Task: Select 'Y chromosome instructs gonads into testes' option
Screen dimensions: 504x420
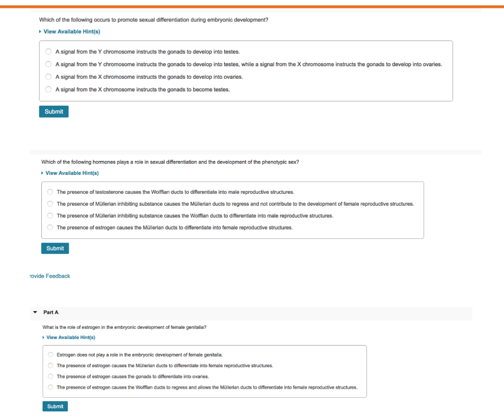Action: point(48,52)
